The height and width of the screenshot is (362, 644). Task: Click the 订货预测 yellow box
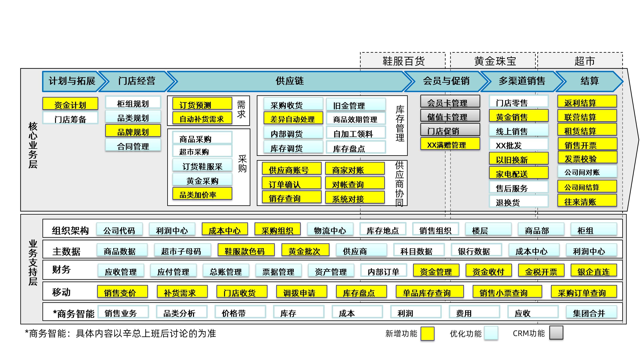pos(202,104)
